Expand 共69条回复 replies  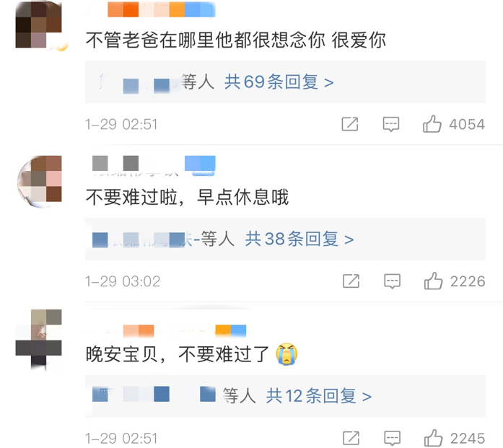(x=279, y=82)
